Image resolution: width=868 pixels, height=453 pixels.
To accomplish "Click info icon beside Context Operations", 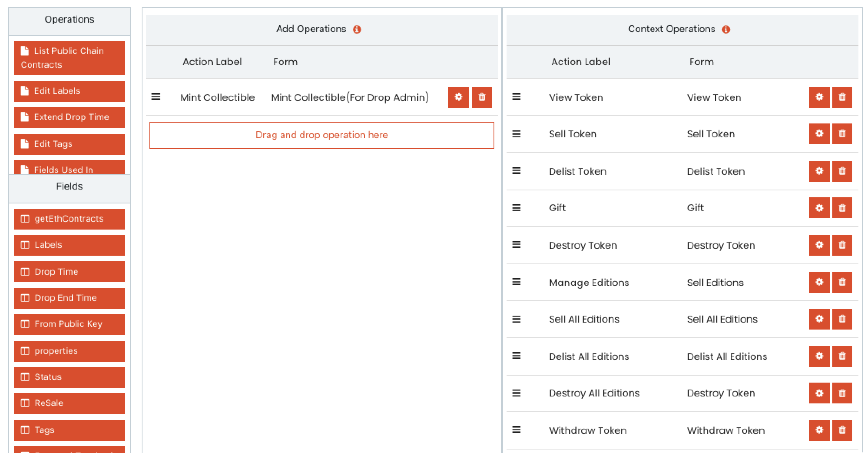I will coord(726,30).
